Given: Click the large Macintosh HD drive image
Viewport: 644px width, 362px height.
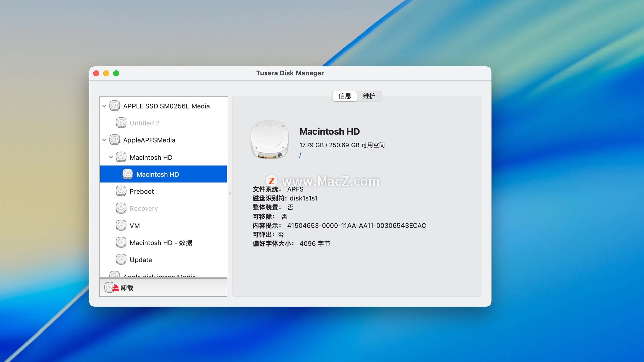Looking at the screenshot, I should (270, 139).
